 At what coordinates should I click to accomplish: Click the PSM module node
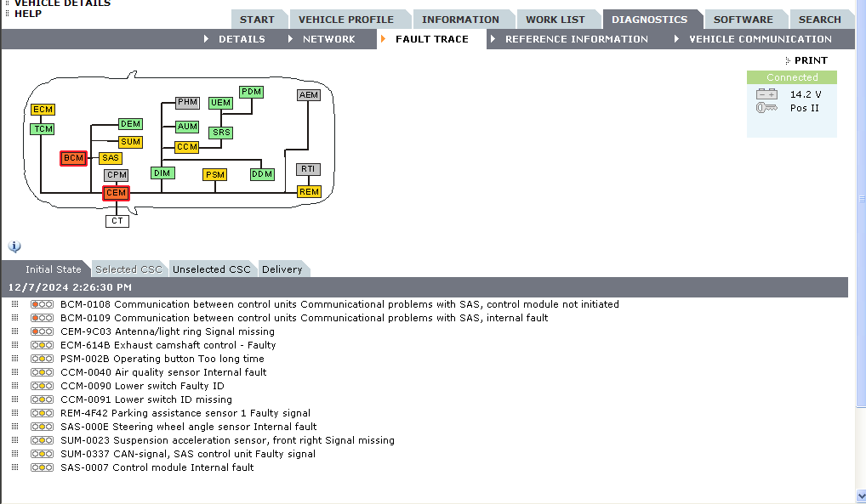pyautogui.click(x=215, y=175)
